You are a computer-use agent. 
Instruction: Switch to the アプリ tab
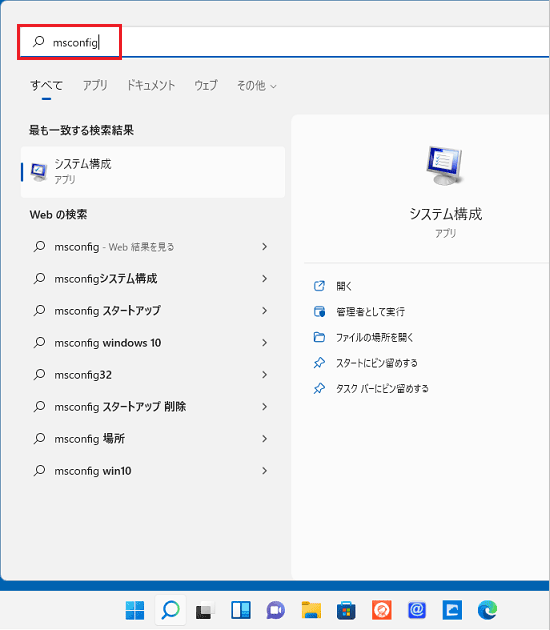95,85
